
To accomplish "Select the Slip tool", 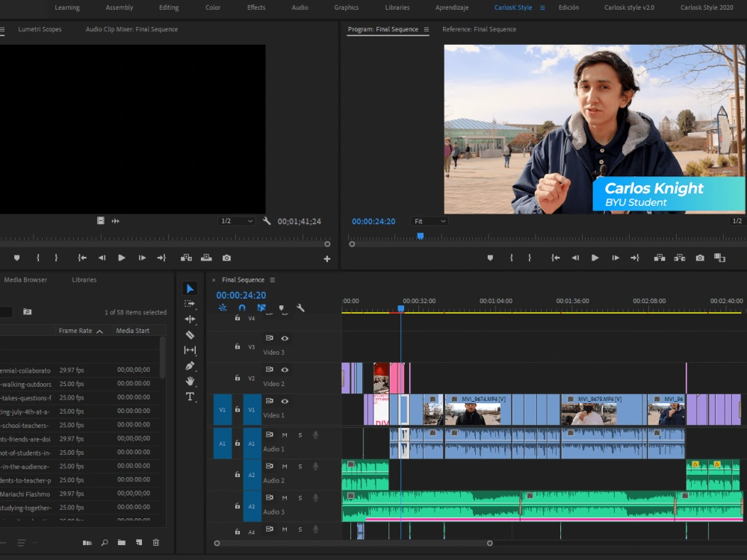I will (x=190, y=350).
